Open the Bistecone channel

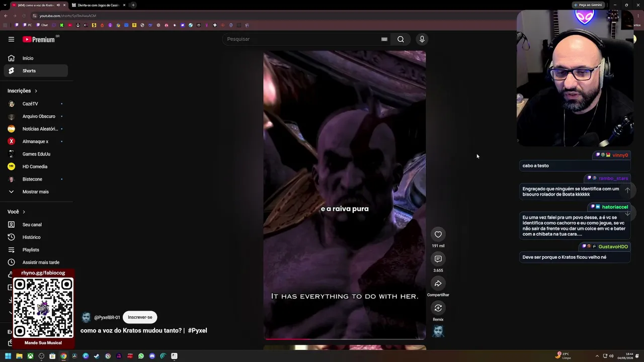pyautogui.click(x=36, y=179)
